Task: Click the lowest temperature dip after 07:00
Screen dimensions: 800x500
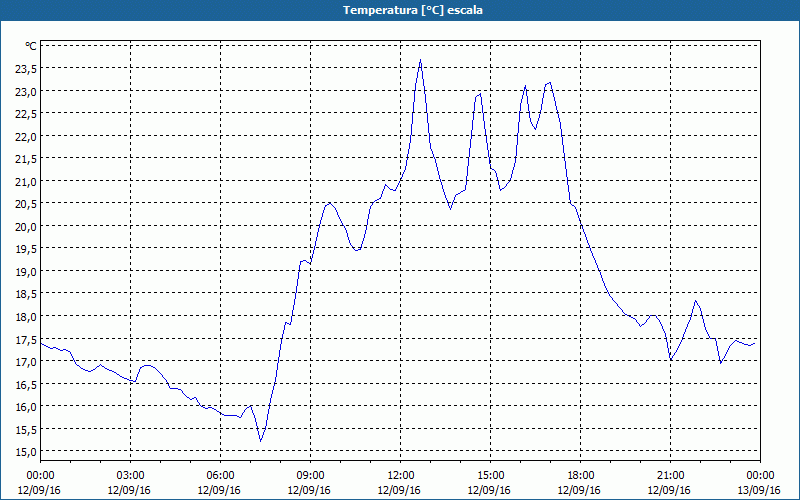Action: (261, 440)
